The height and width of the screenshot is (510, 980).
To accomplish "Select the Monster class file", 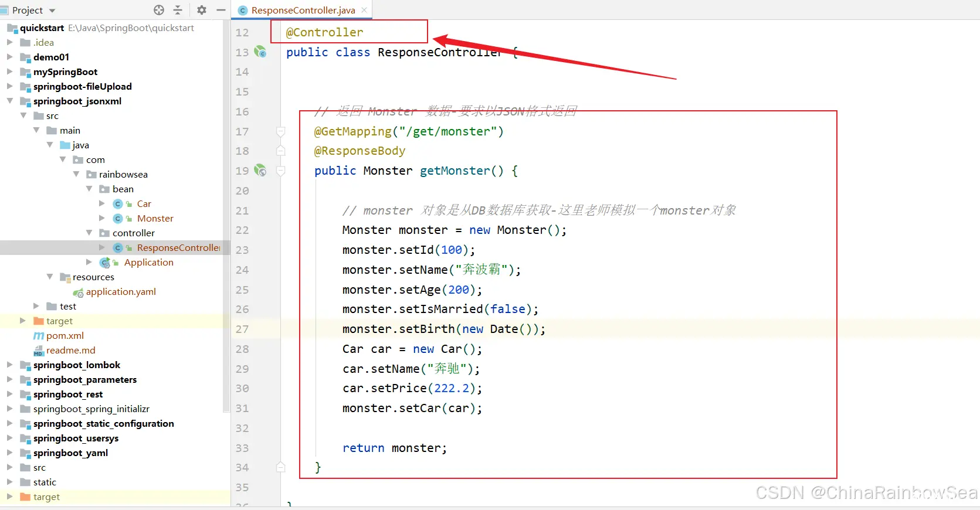I will [x=155, y=218].
